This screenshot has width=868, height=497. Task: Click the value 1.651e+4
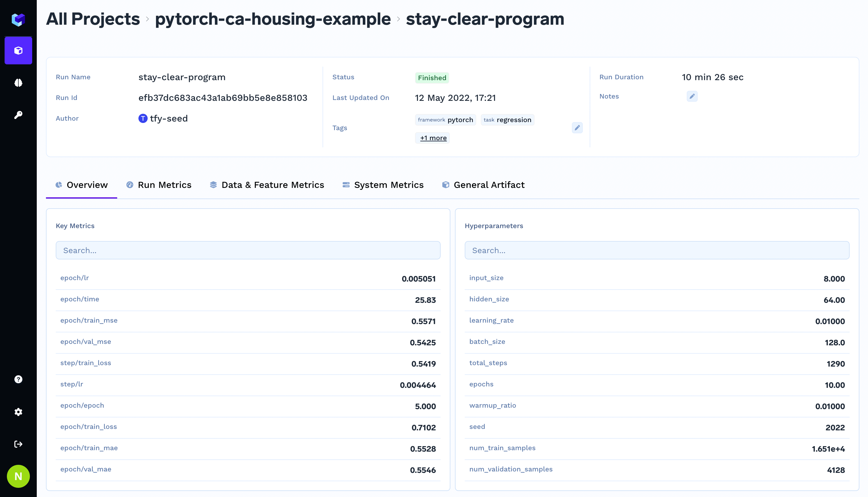(828, 449)
